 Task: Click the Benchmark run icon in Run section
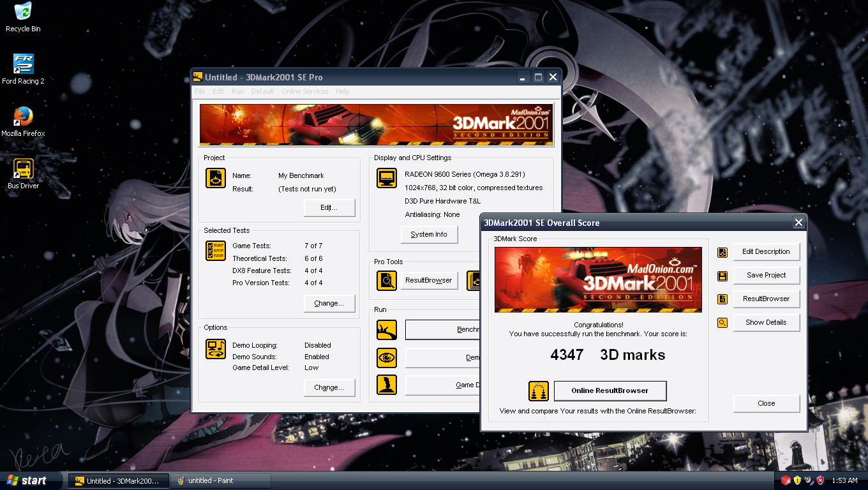click(387, 330)
